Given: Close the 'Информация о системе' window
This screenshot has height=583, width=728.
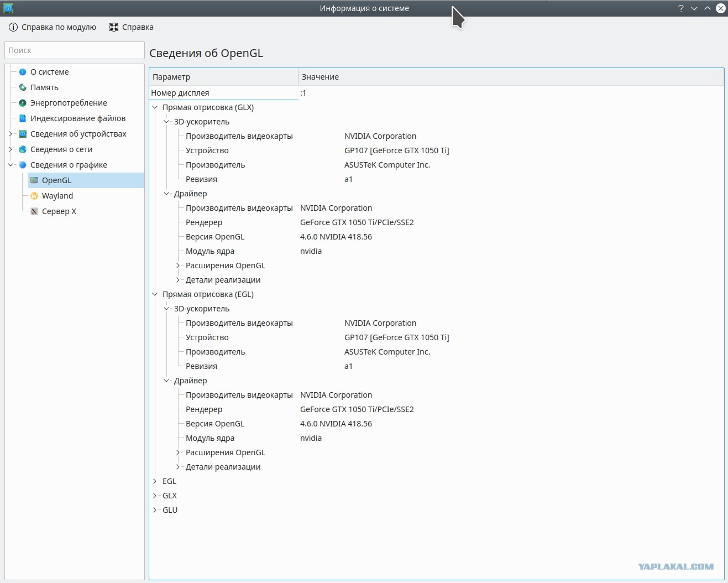Looking at the screenshot, I should coord(721,8).
